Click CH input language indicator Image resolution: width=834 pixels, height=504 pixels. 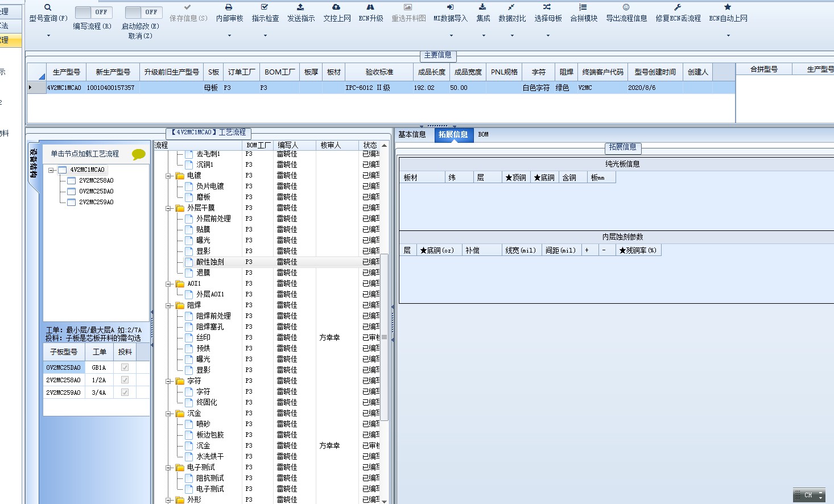[x=808, y=495]
